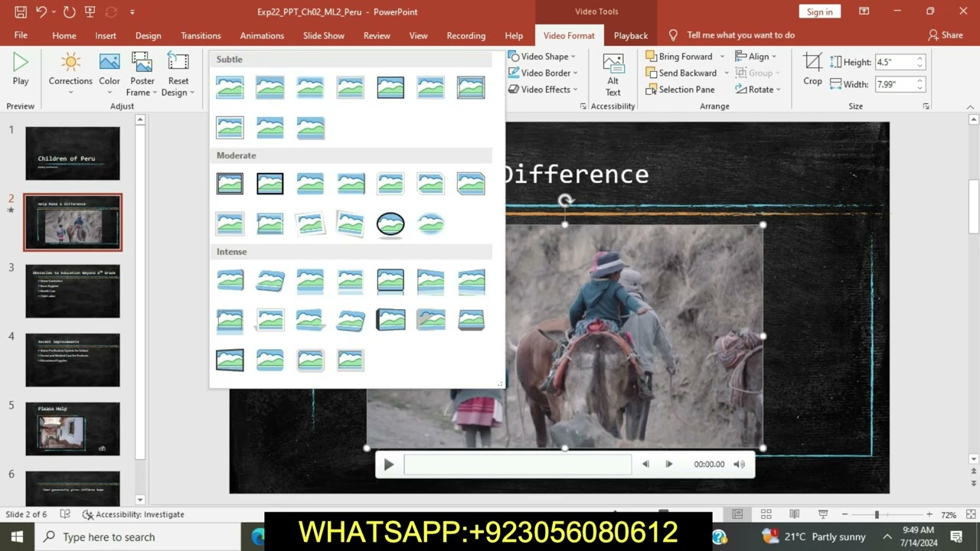Image resolution: width=980 pixels, height=551 pixels.
Task: Switch to Normal view
Action: (x=737, y=514)
